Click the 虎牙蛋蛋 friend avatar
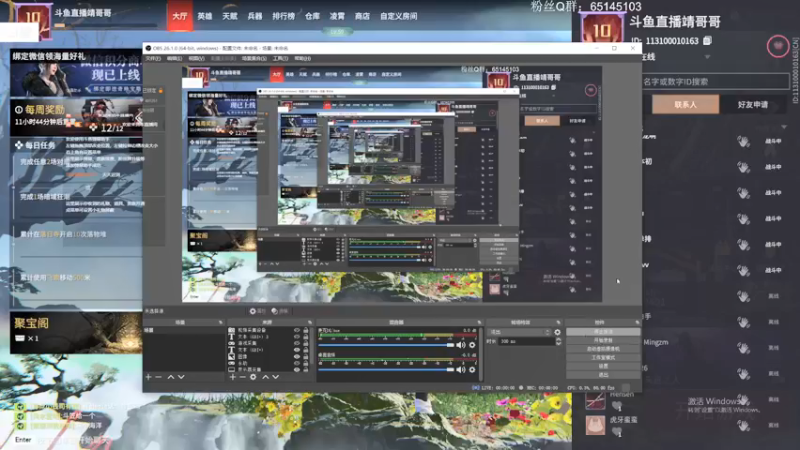Viewport: 800px width, 450px height. (x=595, y=424)
